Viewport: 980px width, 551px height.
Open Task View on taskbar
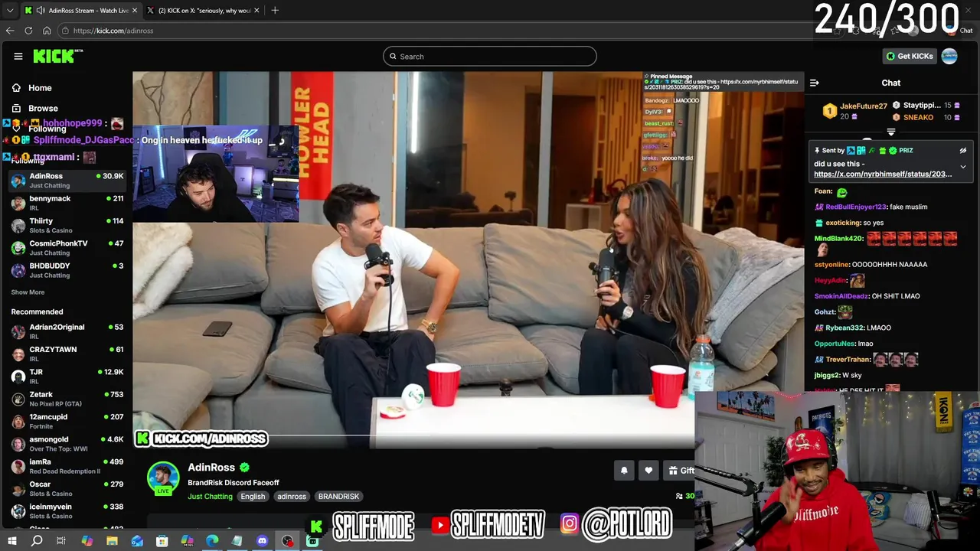coord(61,541)
